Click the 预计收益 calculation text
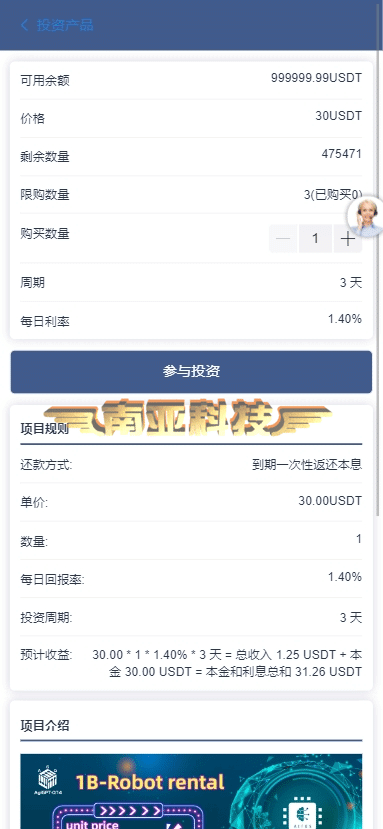The width and height of the screenshot is (383, 829). (x=227, y=663)
